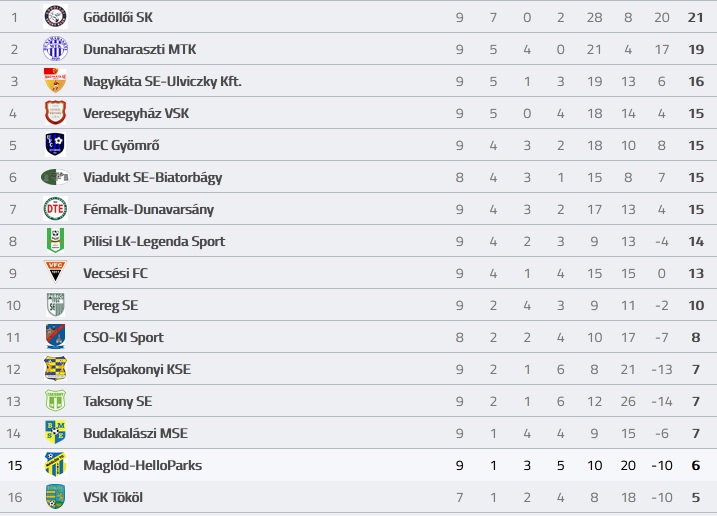This screenshot has height=516, width=717.
Task: Click the Felsőpakonyi KSE yellow-blue badge
Action: coord(55,369)
